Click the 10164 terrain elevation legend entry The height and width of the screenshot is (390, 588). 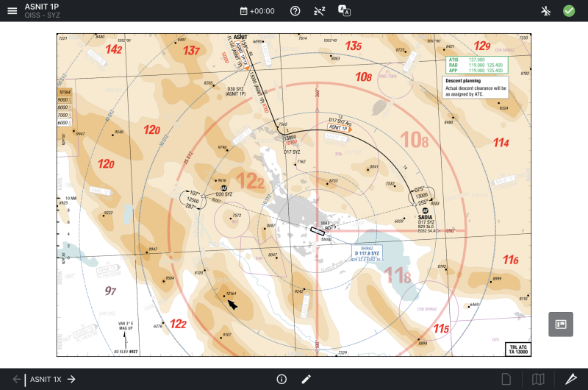65,92
